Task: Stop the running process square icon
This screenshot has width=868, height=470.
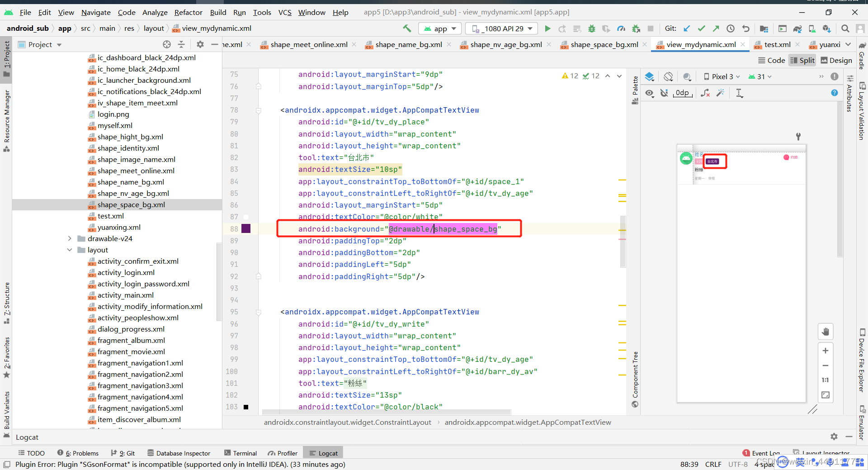Action: pyautogui.click(x=651, y=28)
